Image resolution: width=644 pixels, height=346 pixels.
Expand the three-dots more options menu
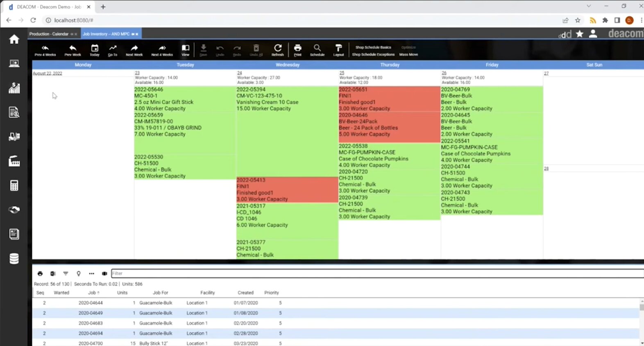click(x=91, y=273)
